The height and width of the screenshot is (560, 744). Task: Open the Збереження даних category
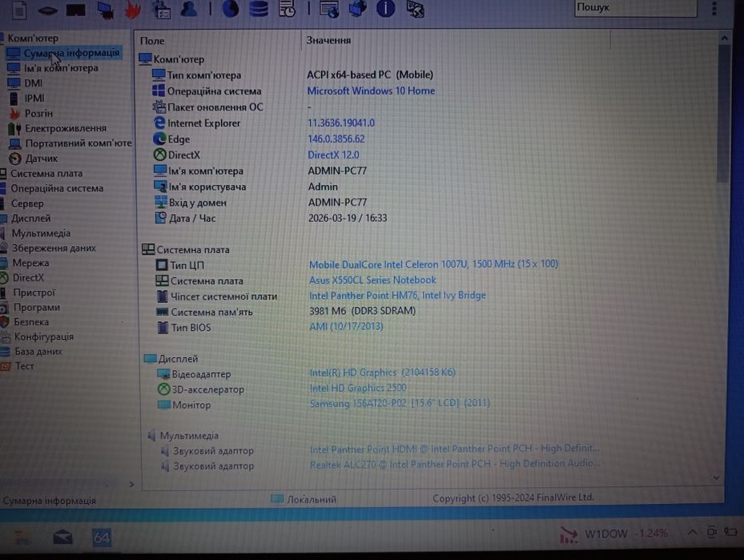click(54, 248)
